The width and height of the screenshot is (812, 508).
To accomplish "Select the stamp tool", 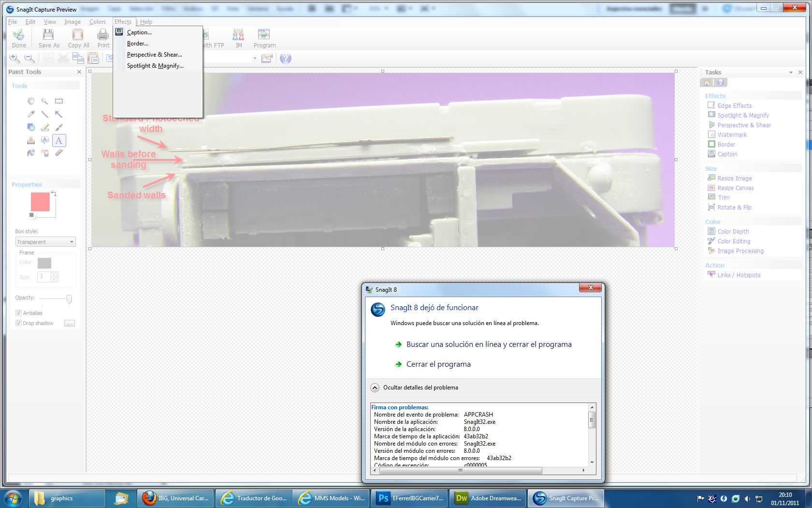I will (x=31, y=140).
